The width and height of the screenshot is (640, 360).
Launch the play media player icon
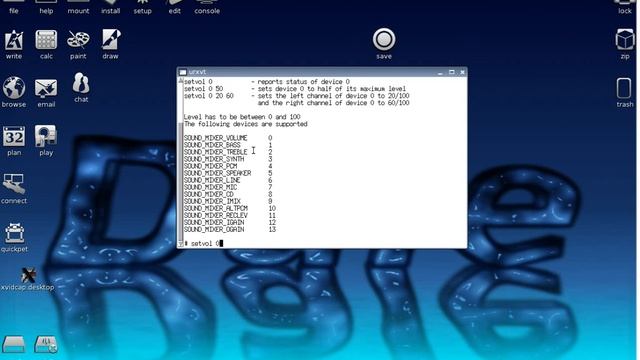pos(46,141)
